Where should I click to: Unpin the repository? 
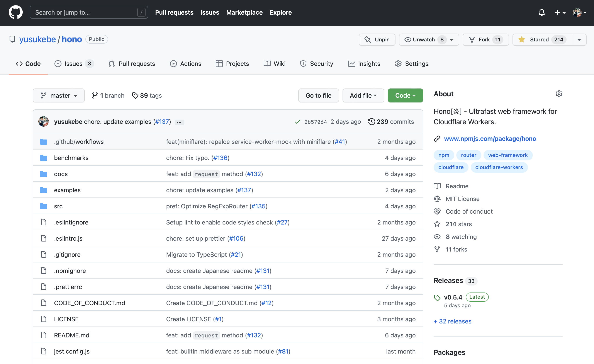(377, 39)
